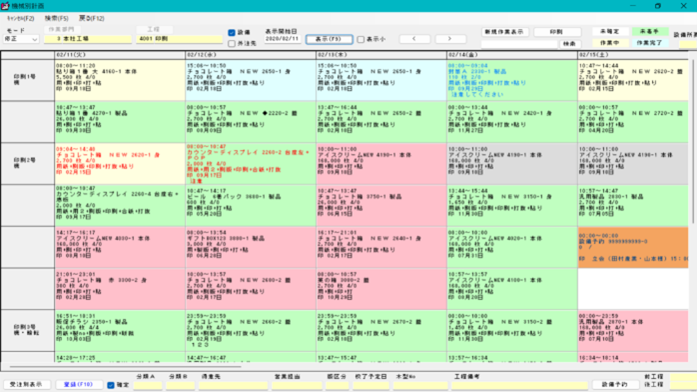Click the horizontal scrollbar below the grid
The height and width of the screenshot is (392, 697).
(125, 367)
